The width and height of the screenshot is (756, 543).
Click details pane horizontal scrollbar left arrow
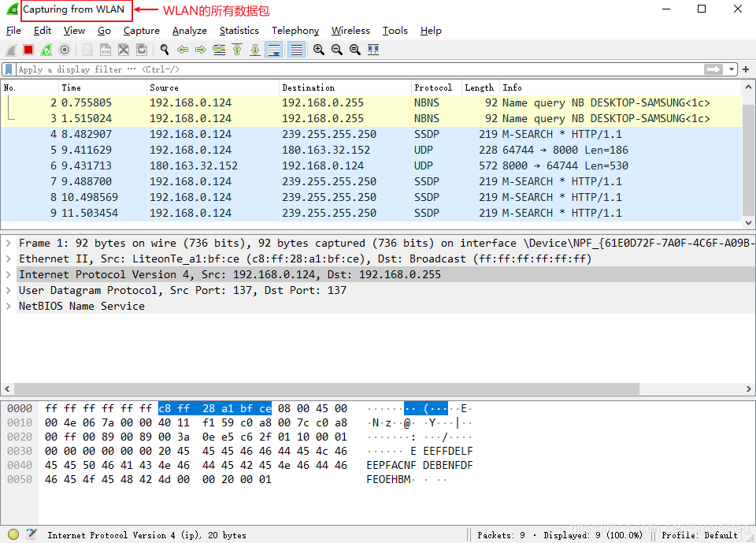7,389
